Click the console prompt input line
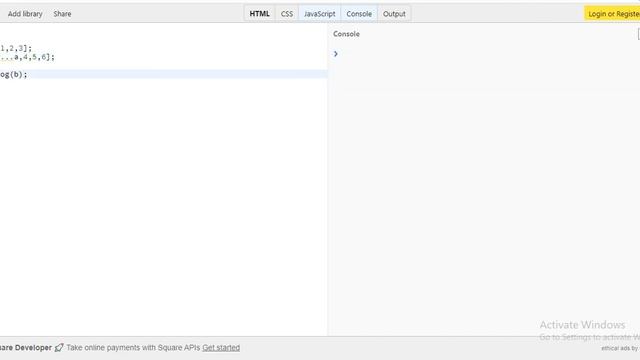This screenshot has width=640, height=360. click(484, 54)
